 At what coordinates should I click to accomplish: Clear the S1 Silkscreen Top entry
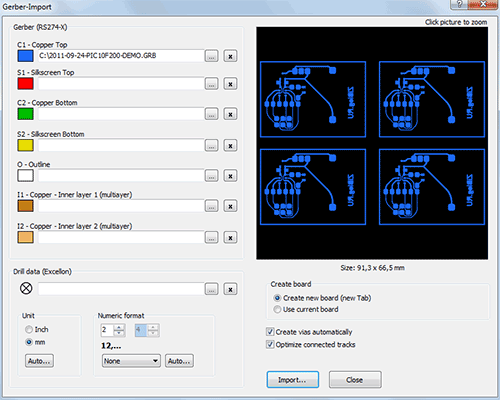click(230, 84)
